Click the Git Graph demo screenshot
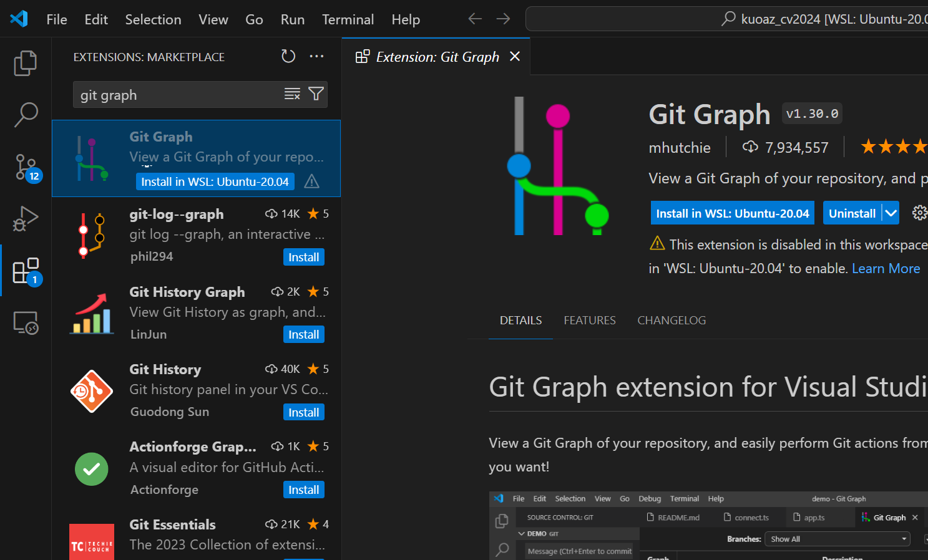 708,526
